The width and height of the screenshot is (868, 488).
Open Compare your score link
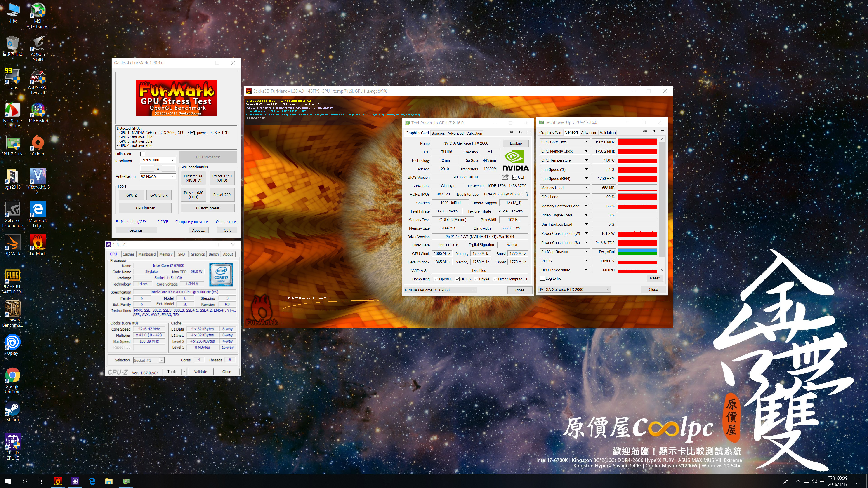click(x=191, y=222)
